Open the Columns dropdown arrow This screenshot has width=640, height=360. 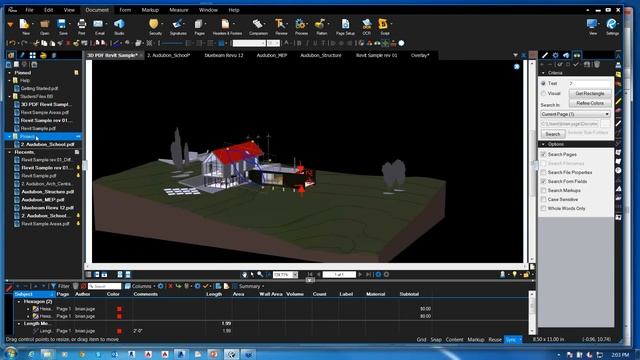click(154, 287)
